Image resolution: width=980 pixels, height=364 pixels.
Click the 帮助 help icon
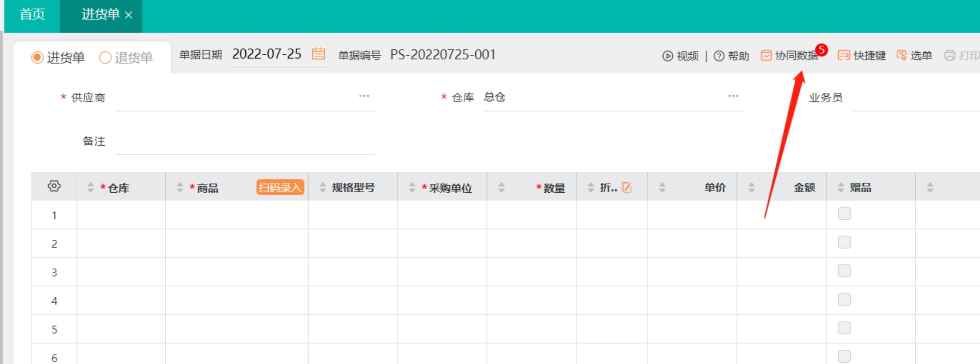point(719,56)
